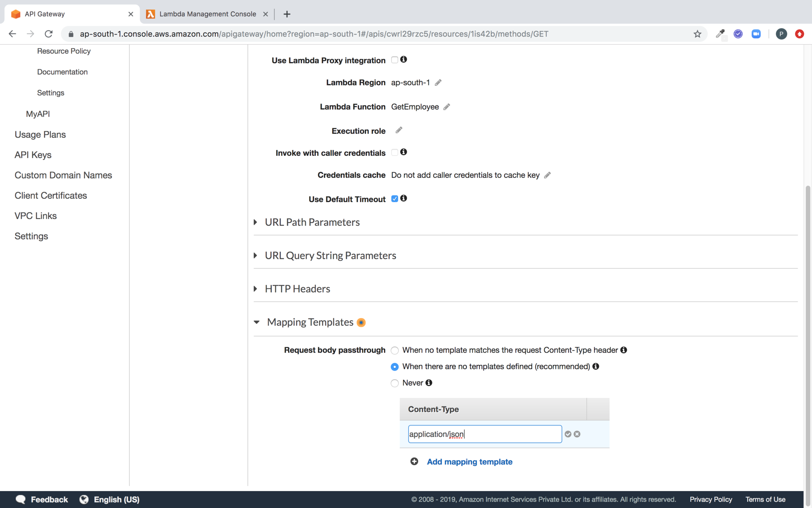Show info for Lambda Proxy integration

(403, 59)
